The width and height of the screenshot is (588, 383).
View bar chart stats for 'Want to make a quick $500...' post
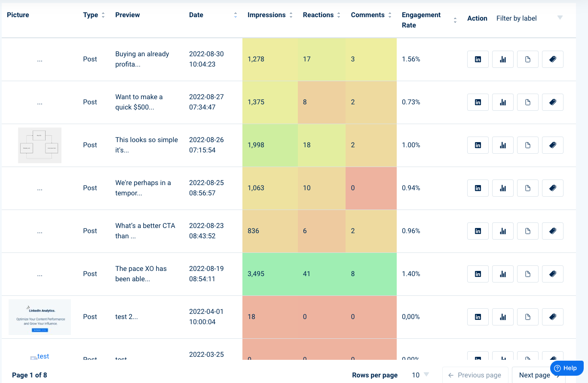tap(503, 102)
